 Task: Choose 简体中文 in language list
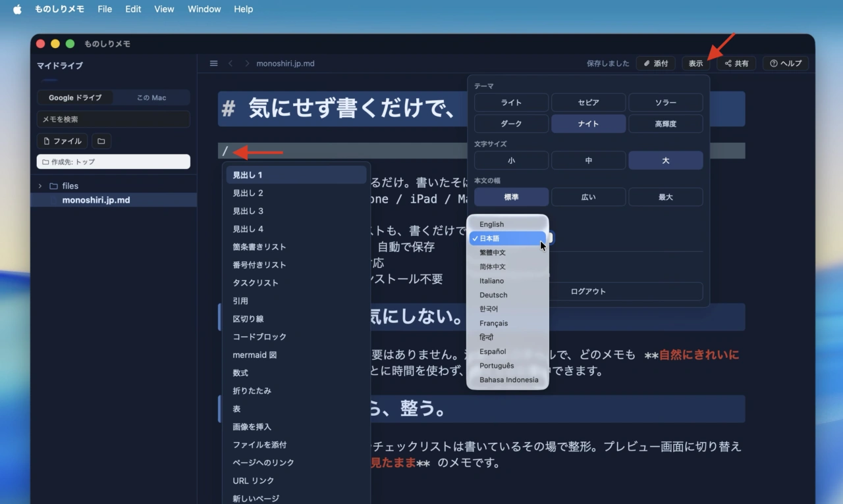(x=508, y=266)
